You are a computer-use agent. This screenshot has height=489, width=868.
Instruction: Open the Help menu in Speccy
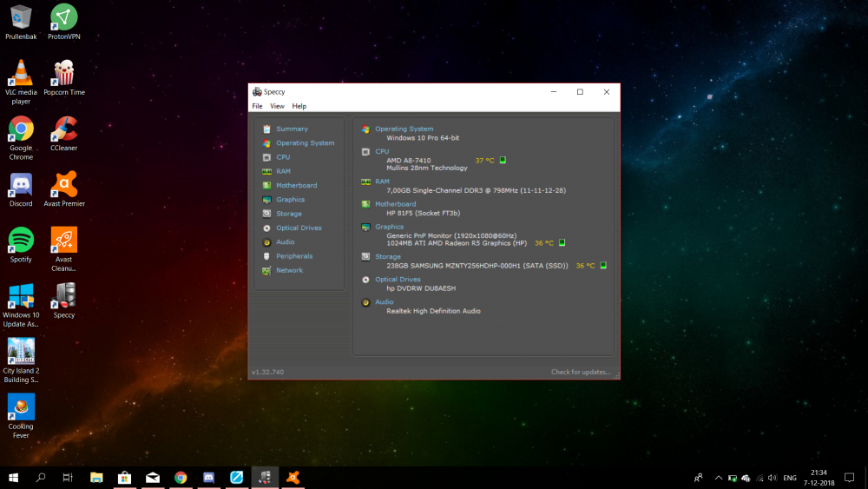click(x=299, y=106)
